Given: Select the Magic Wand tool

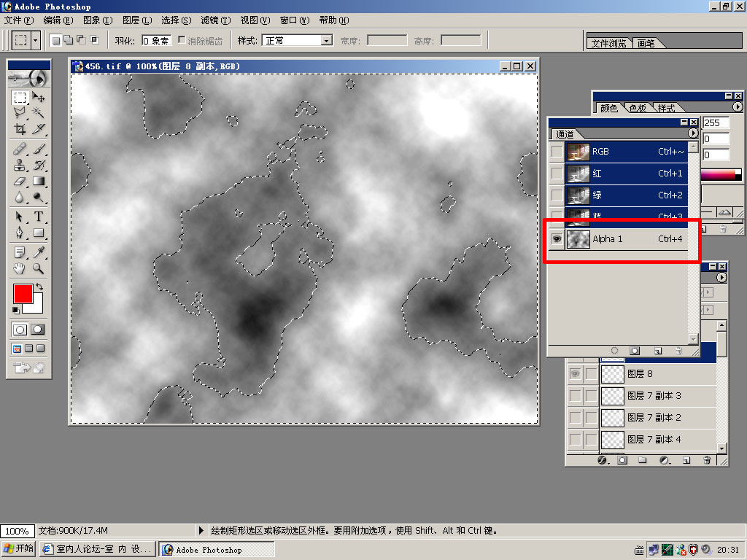Looking at the screenshot, I should 39,113.
